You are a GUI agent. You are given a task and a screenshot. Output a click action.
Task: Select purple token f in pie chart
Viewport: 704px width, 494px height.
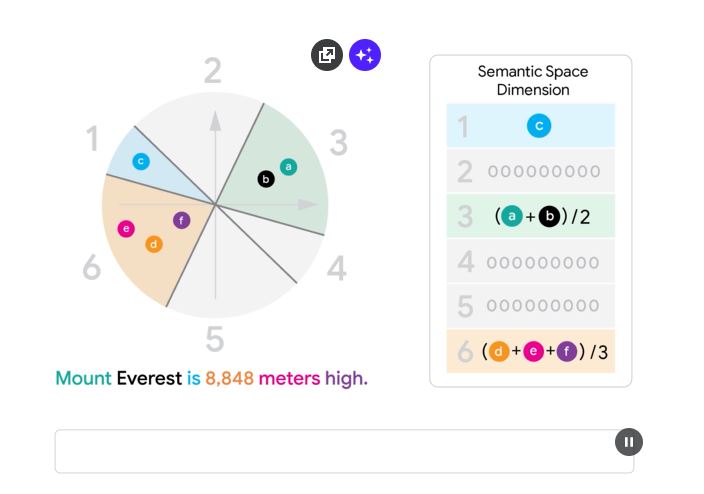tap(181, 221)
